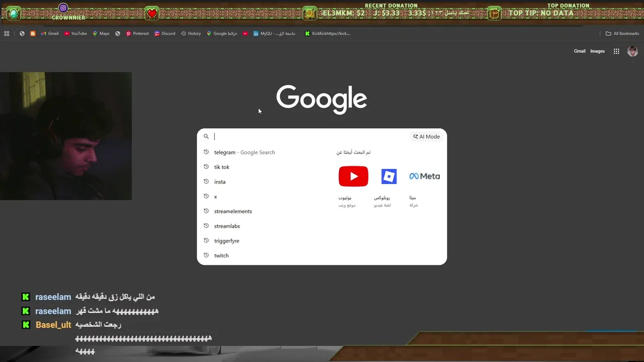Open the unlabeled red YouTube icon bookmark
Viewport: 644px width, 362px height.
(245, 34)
